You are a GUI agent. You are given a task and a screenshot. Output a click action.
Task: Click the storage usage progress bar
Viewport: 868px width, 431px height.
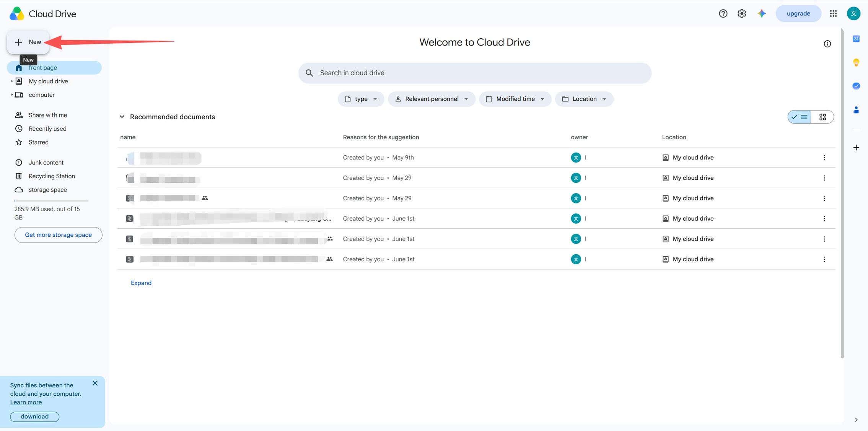(x=51, y=201)
